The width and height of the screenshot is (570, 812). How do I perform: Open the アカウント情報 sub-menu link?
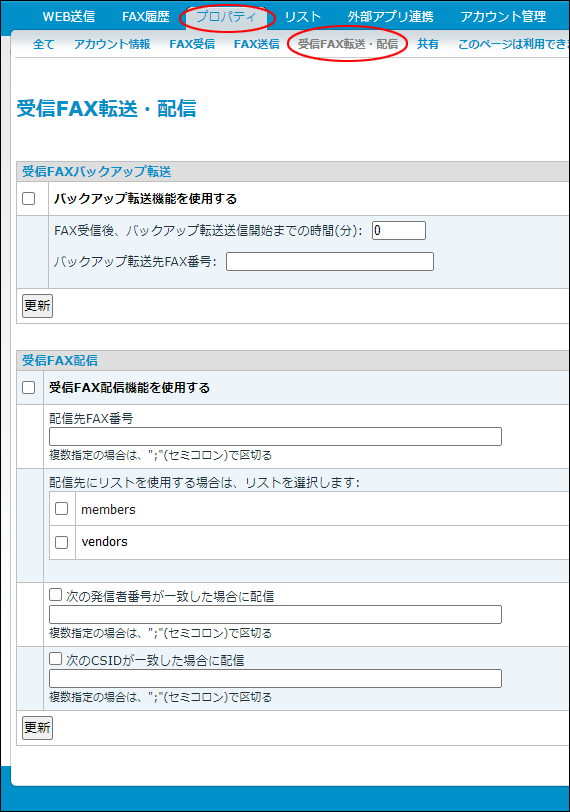(x=112, y=44)
